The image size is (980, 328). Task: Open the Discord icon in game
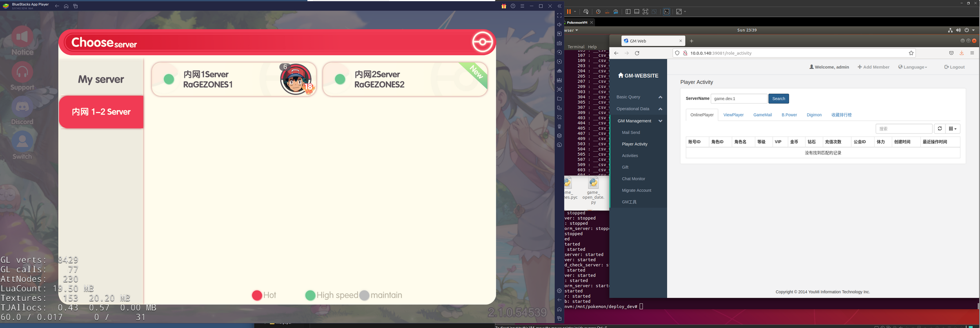coord(22,106)
